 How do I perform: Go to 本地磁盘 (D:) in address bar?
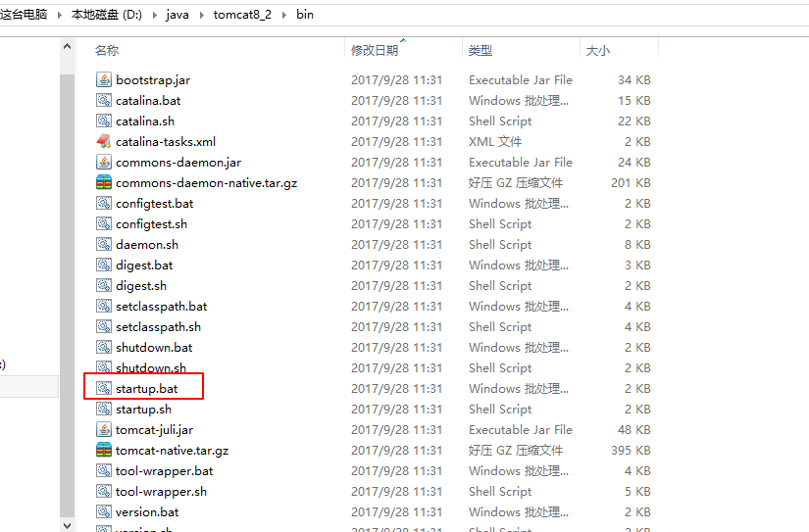106,15
